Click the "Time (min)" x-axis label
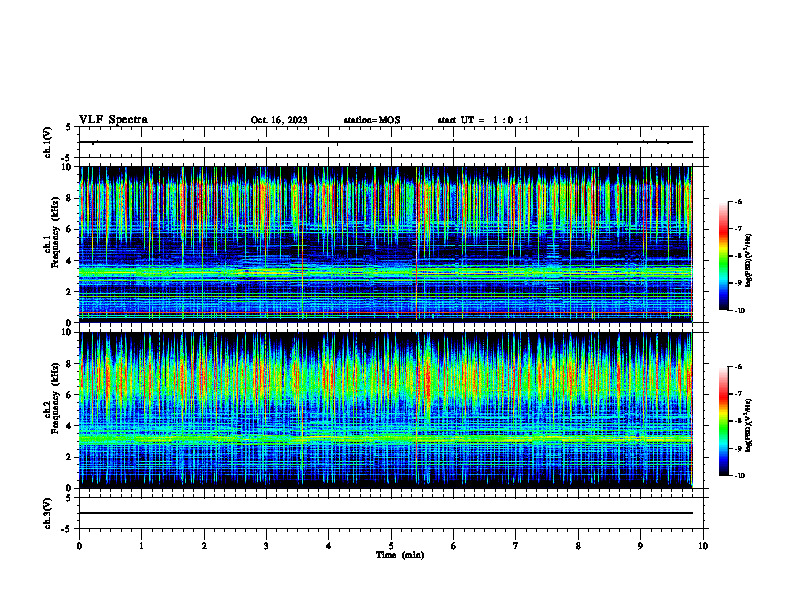This screenshot has width=792, height=612. coord(400,555)
